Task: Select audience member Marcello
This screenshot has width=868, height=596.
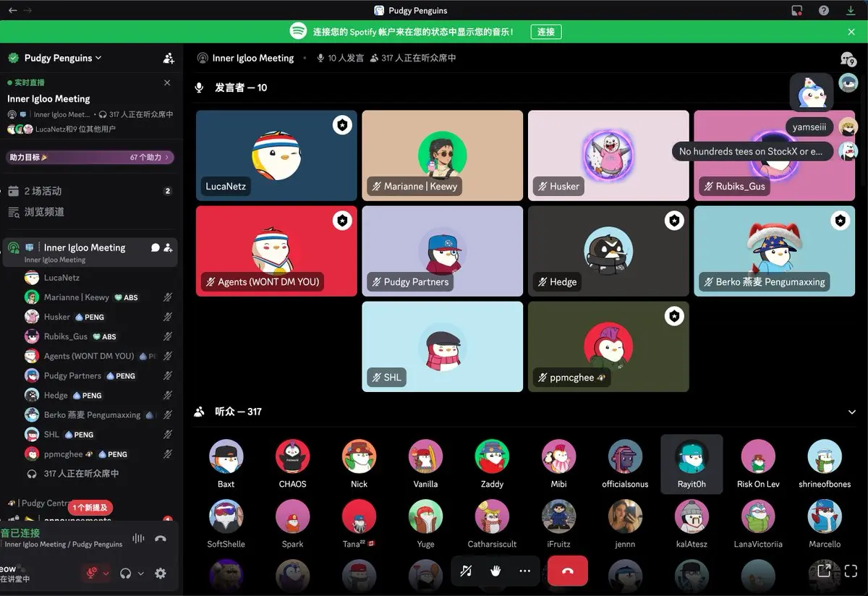Action: click(x=825, y=524)
